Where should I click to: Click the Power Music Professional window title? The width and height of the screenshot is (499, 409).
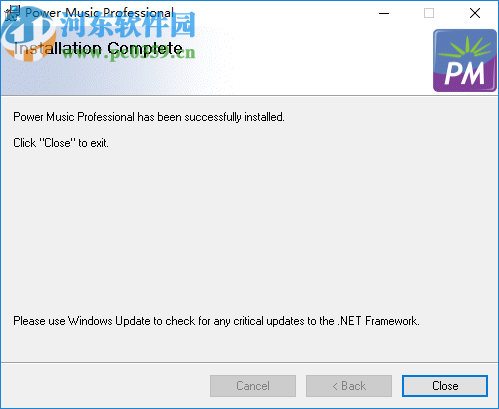pos(99,13)
